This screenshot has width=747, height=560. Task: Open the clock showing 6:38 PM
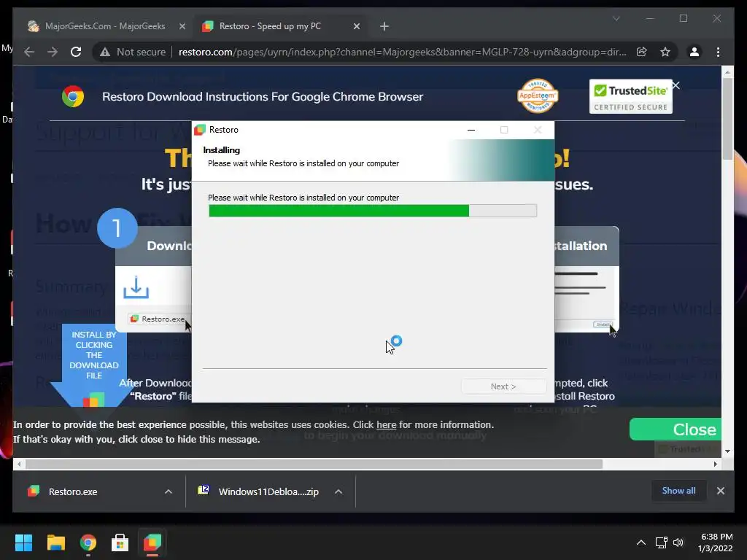click(x=716, y=542)
